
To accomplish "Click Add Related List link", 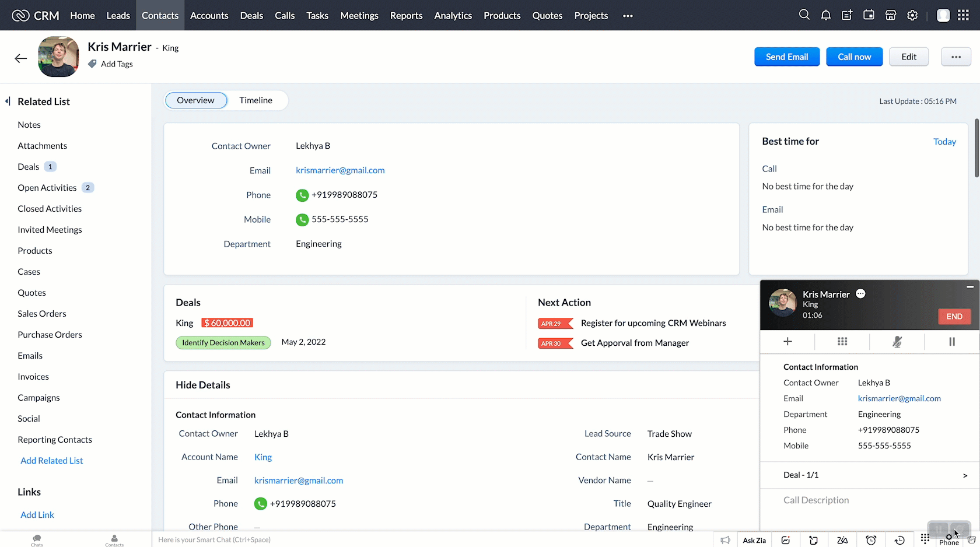I will tap(52, 461).
